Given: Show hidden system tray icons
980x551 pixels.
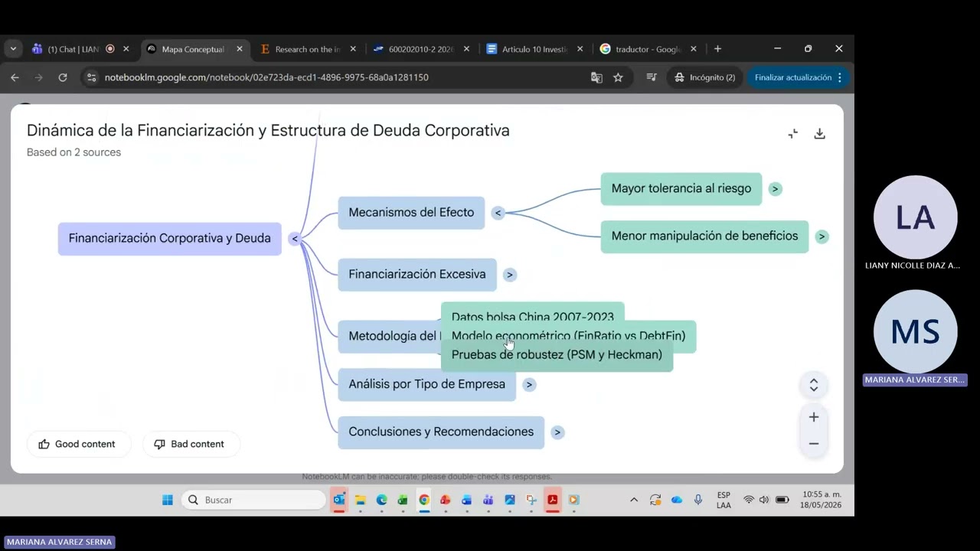Looking at the screenshot, I should [634, 500].
